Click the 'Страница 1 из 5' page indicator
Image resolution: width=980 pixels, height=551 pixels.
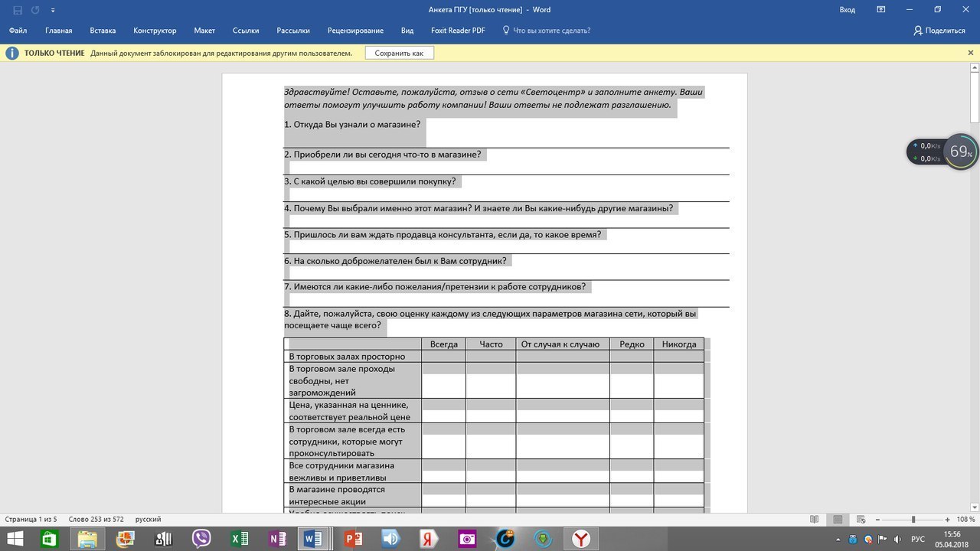(x=31, y=519)
